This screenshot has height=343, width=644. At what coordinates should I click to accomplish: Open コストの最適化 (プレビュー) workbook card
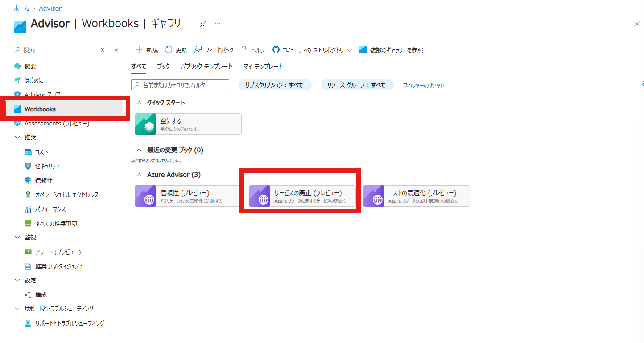pos(417,196)
